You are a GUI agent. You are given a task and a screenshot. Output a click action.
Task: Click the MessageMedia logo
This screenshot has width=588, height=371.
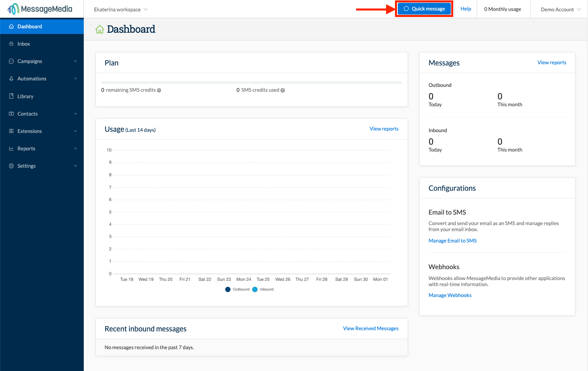click(40, 9)
